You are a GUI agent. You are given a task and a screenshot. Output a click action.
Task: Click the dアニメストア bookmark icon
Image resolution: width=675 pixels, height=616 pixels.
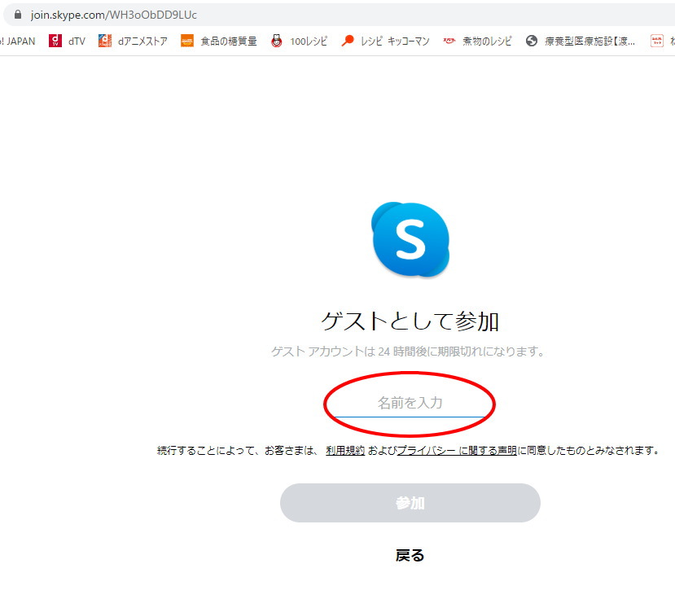click(105, 41)
